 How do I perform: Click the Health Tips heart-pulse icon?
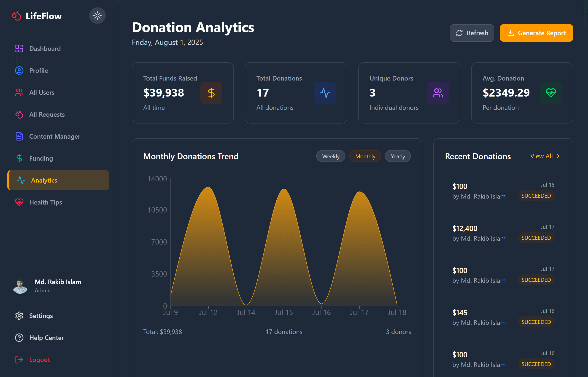point(19,202)
